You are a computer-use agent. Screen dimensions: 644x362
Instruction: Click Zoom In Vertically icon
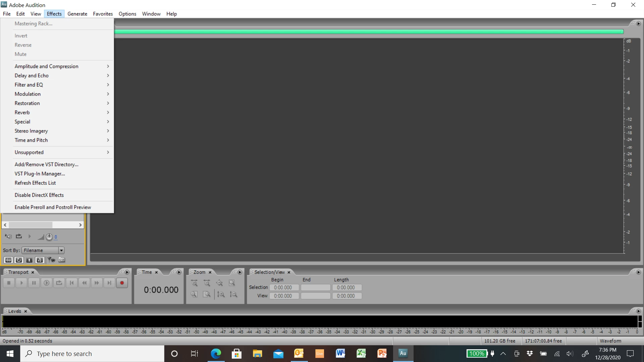tap(221, 294)
